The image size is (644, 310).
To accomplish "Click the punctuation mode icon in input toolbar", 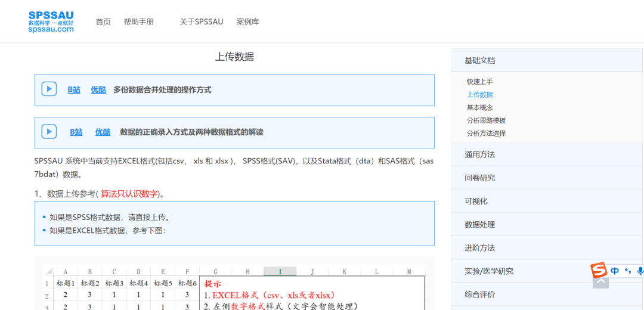I will (x=627, y=271).
